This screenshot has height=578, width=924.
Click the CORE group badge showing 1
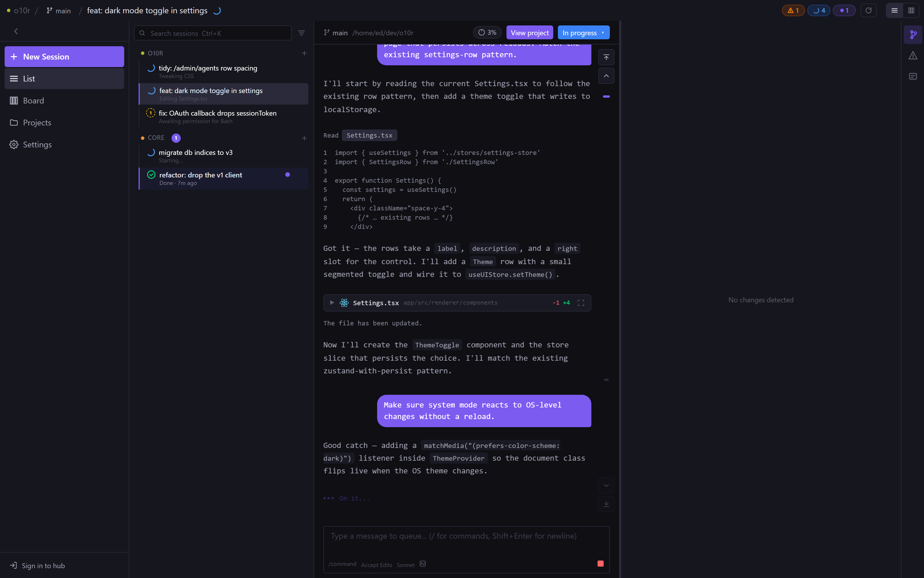176,138
